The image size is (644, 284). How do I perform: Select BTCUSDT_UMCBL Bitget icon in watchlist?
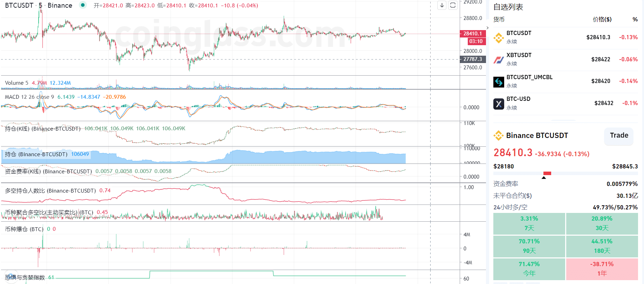point(499,82)
